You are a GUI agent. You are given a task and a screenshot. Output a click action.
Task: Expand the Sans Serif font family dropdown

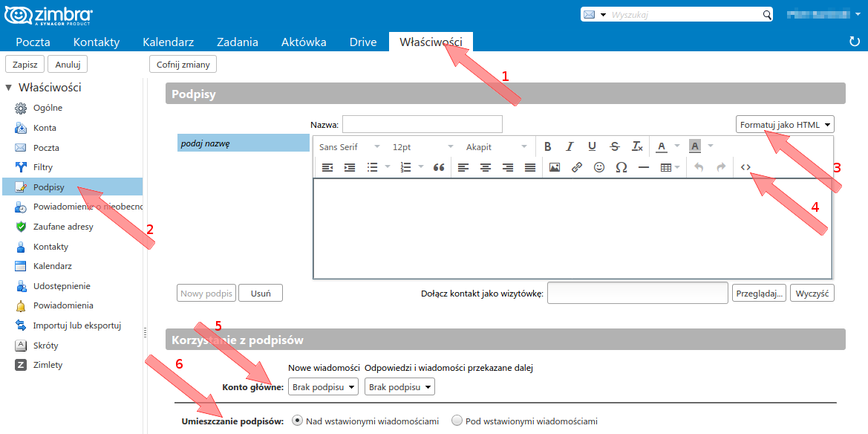click(349, 146)
